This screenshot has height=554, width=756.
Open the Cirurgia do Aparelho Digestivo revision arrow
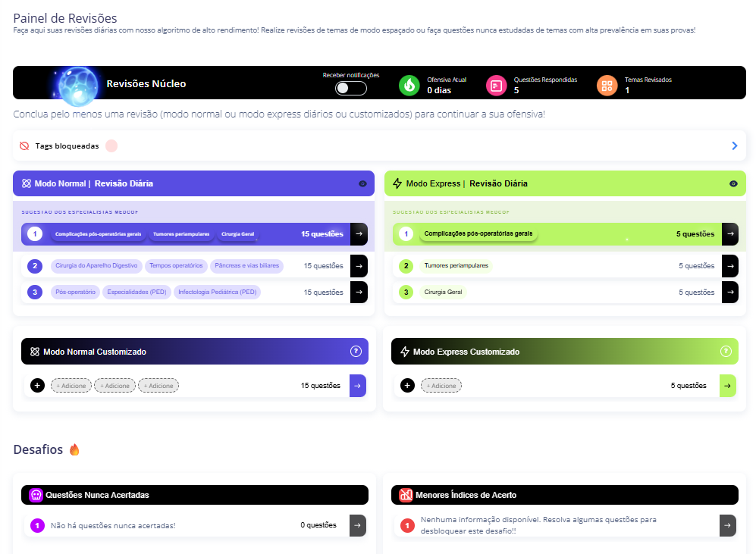coord(359,266)
